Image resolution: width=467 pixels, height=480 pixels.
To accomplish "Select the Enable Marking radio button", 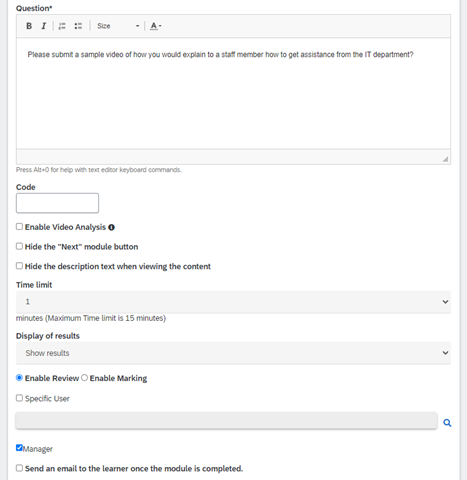I will pos(84,378).
